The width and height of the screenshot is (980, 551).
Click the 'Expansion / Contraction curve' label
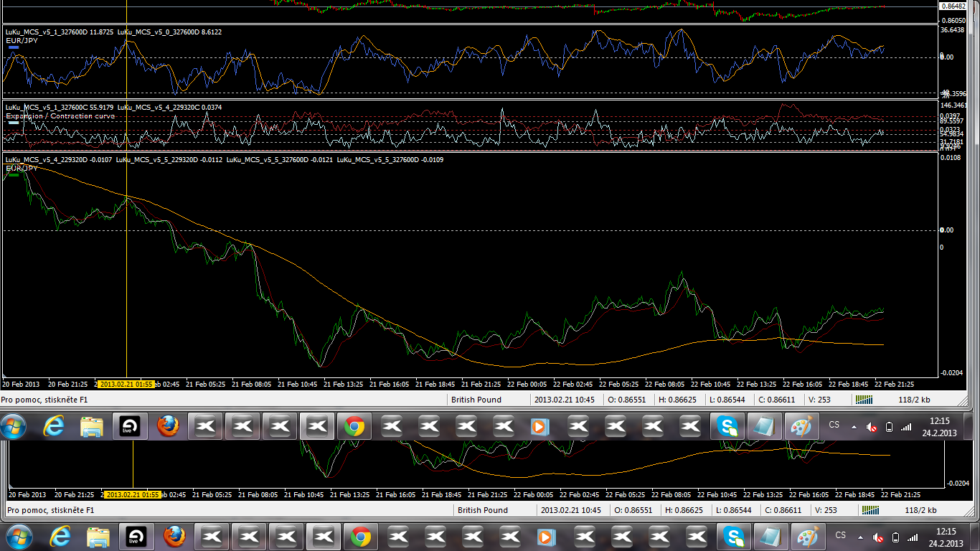[x=60, y=116]
